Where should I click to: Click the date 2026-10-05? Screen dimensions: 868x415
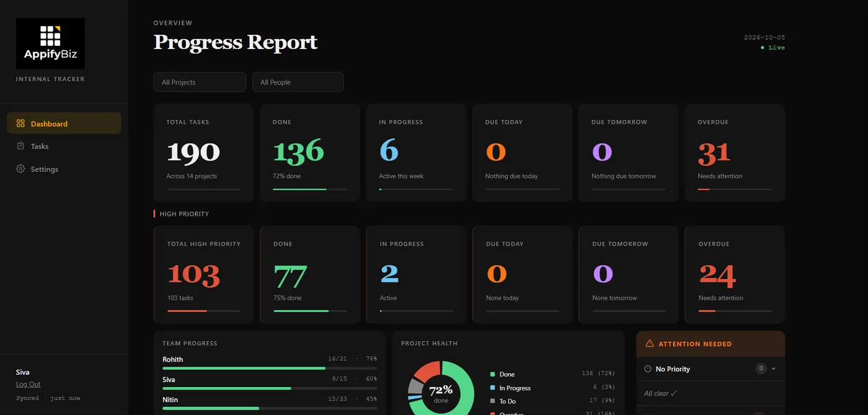pyautogui.click(x=764, y=37)
